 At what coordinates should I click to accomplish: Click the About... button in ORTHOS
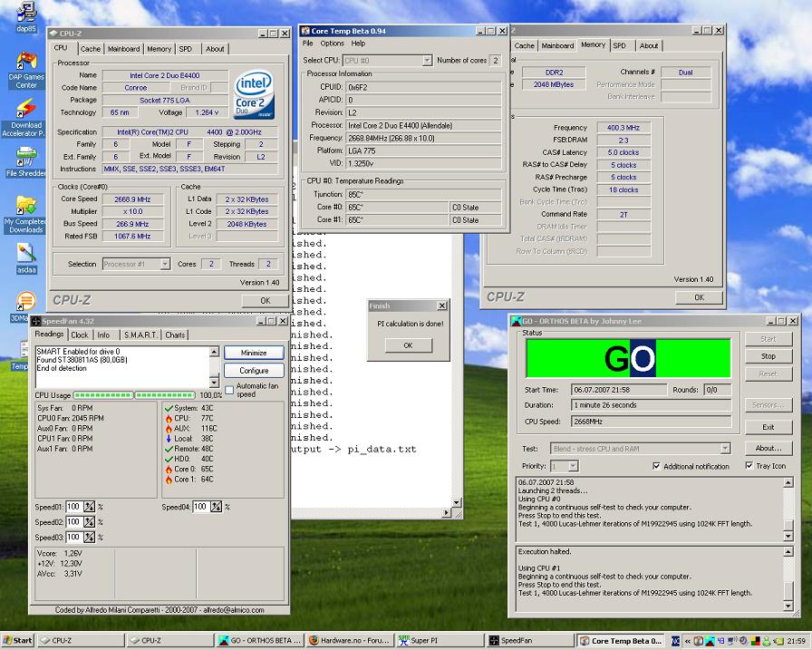click(x=768, y=448)
